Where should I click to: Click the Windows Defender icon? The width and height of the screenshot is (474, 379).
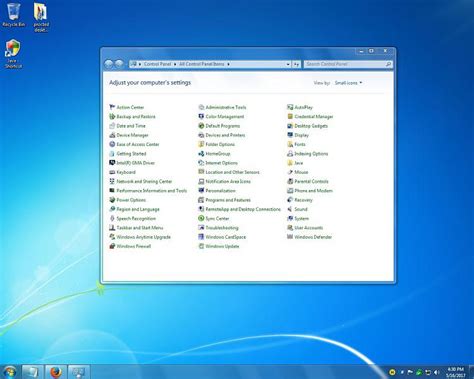[x=290, y=237]
